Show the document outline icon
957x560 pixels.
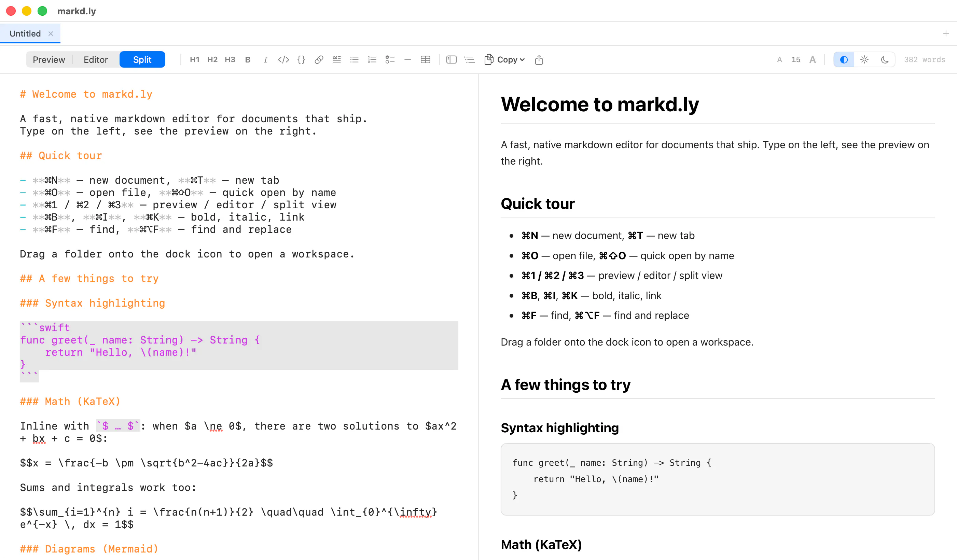tap(469, 60)
